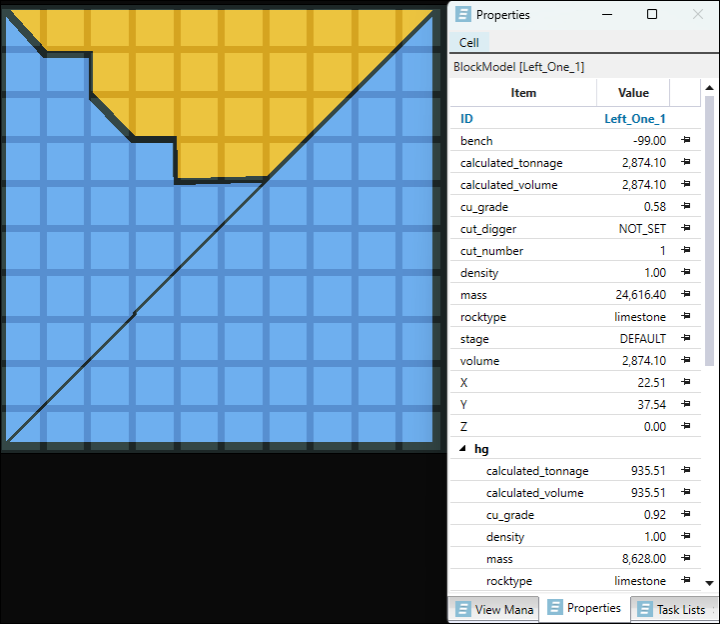The image size is (720, 624).
Task: Click the pin icon on the stage DEFAULT row
Action: coord(686,338)
